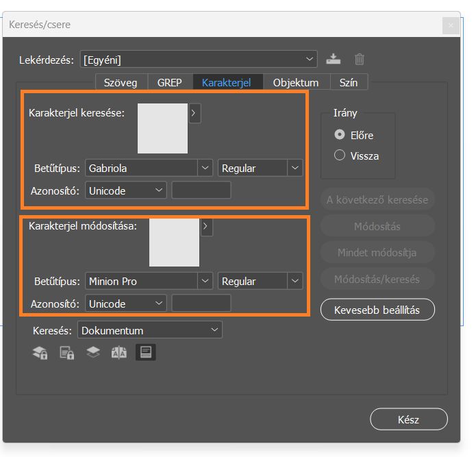Select the Előre direction radio button
The image size is (476, 457).
tap(340, 134)
